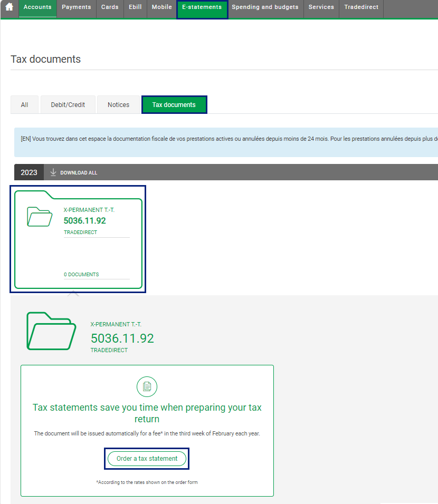Click X-PERMANENT T.-T. name on the card

click(89, 210)
